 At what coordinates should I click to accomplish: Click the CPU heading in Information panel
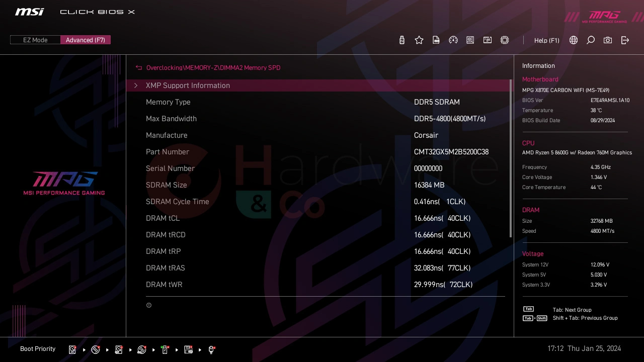(x=528, y=143)
